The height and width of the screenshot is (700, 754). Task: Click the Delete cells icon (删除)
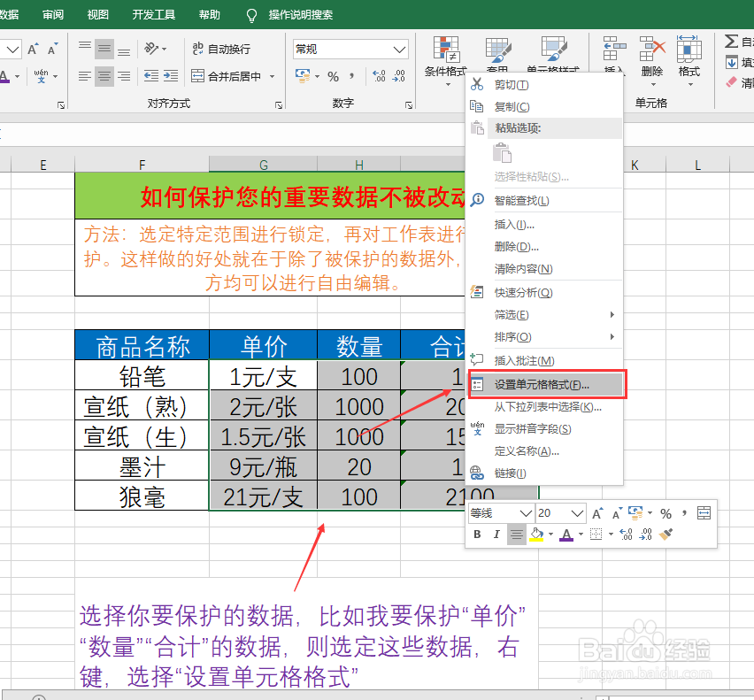pos(652,60)
